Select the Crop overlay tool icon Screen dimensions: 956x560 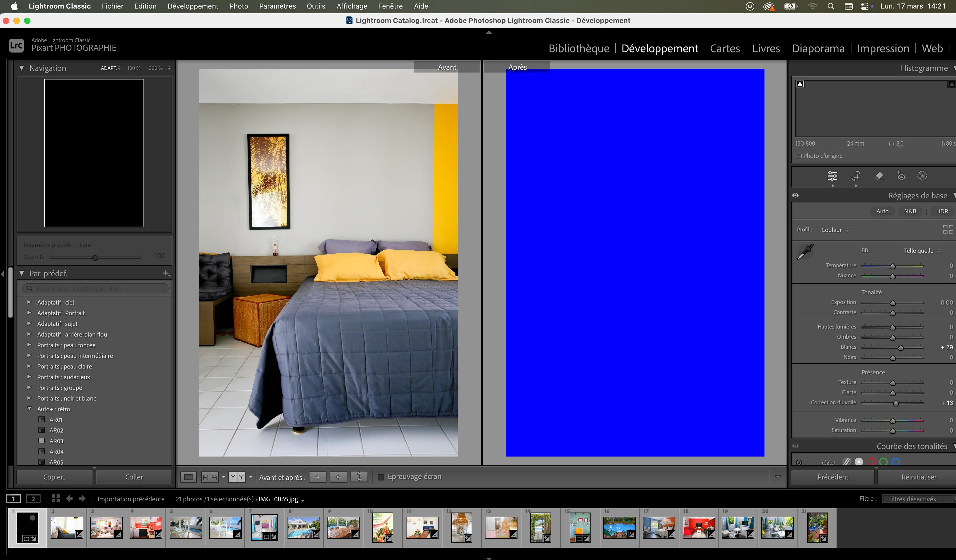(x=855, y=176)
